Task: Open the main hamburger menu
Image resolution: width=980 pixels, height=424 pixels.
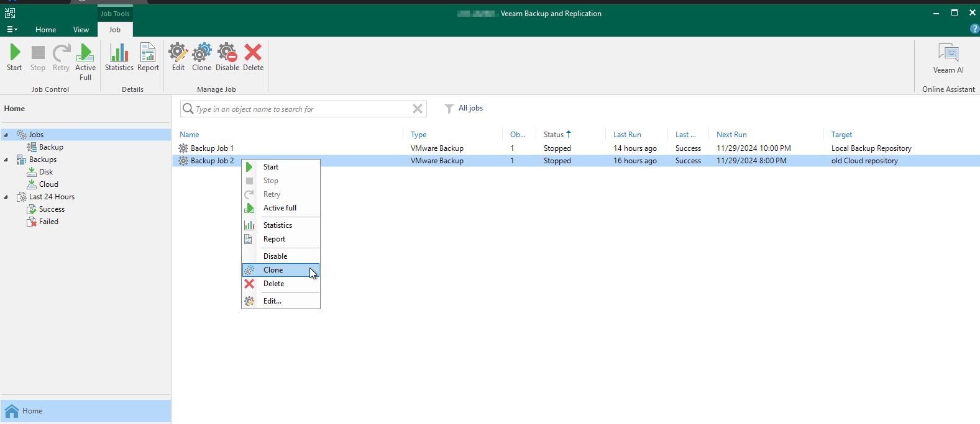Action: (12, 29)
